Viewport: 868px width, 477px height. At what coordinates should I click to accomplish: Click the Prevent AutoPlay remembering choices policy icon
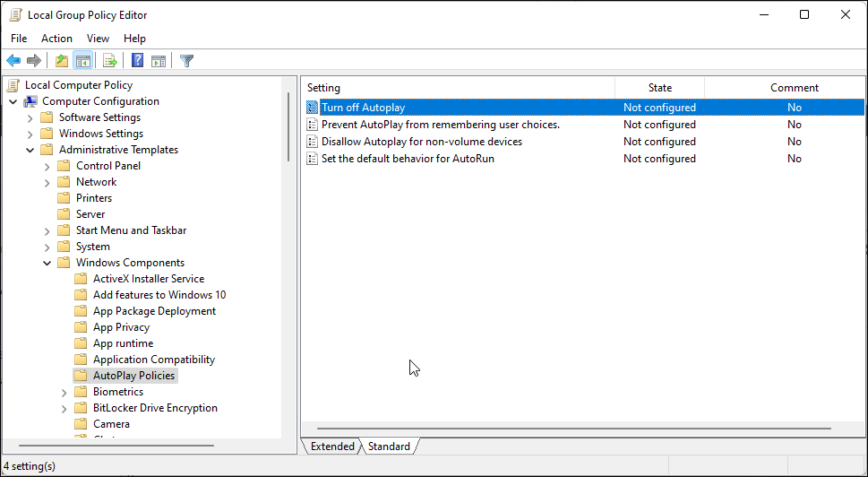point(313,125)
